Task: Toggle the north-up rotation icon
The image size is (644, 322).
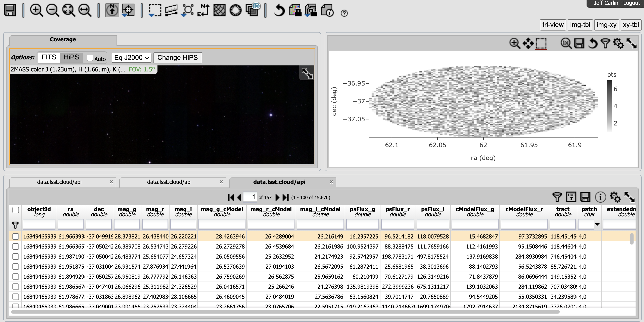Action: coord(112,10)
